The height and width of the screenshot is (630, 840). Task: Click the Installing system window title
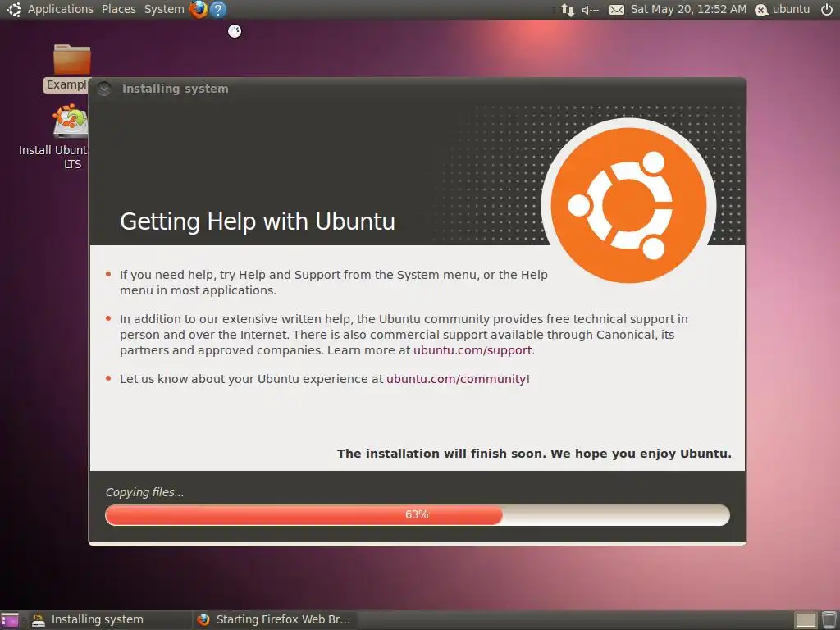pyautogui.click(x=176, y=89)
